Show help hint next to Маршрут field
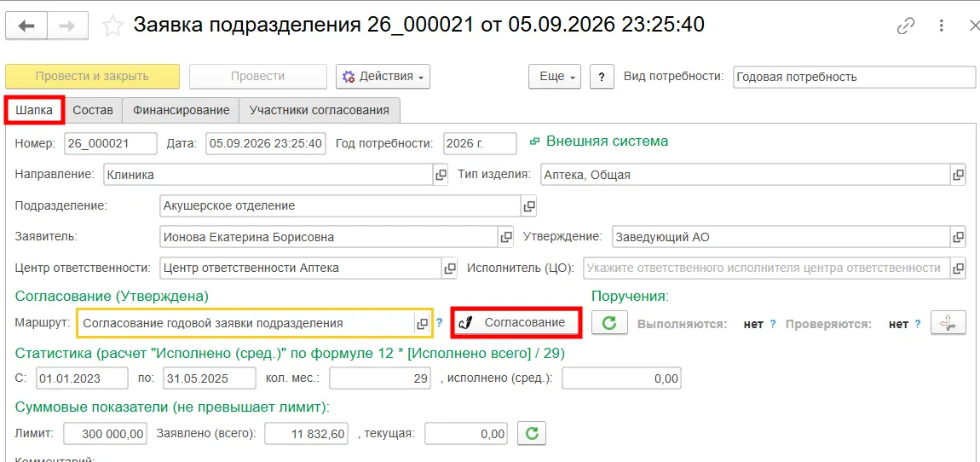Viewport: 980px width, 462px height. [x=440, y=323]
